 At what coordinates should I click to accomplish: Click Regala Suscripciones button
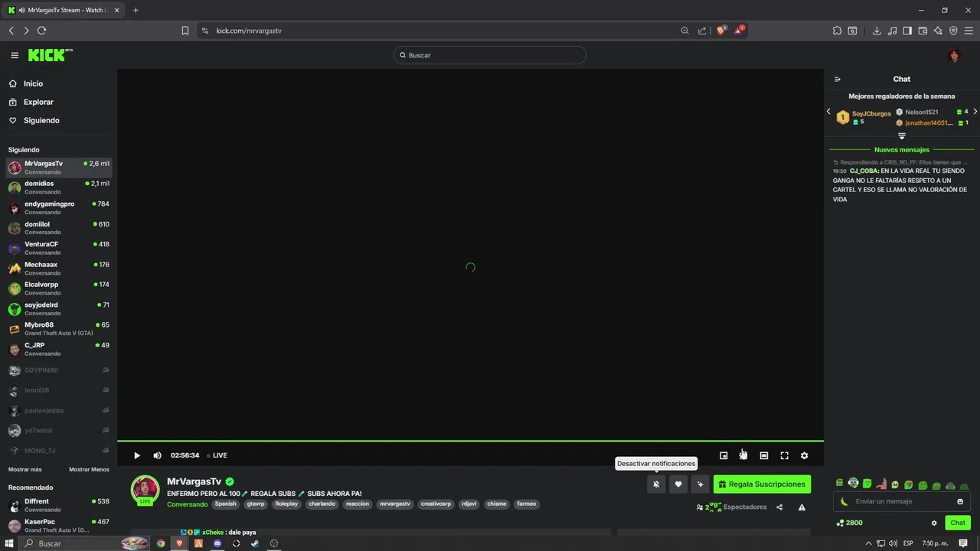click(x=762, y=484)
